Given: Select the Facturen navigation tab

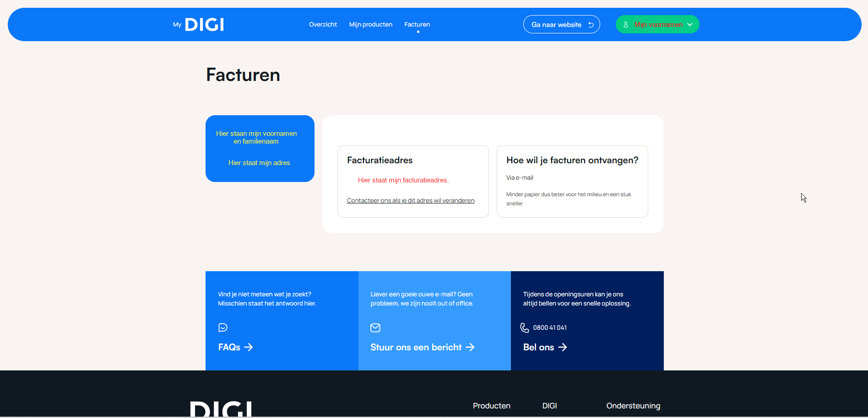Looking at the screenshot, I should tap(417, 25).
